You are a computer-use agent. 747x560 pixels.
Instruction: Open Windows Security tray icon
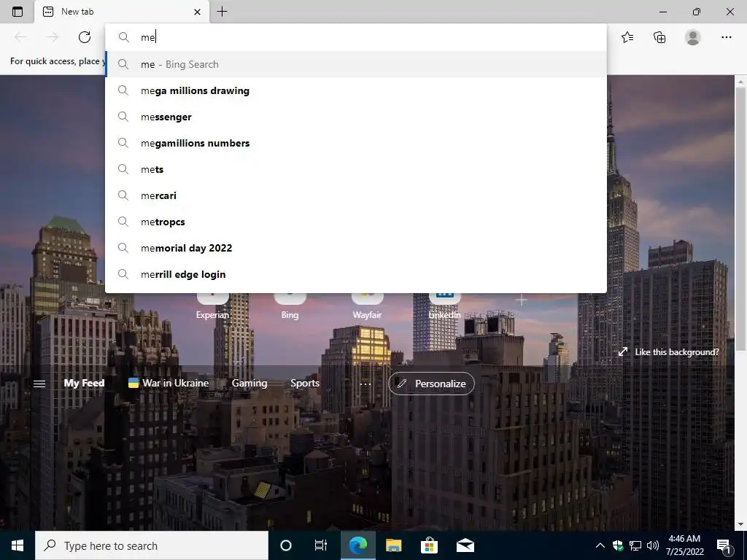click(618, 545)
